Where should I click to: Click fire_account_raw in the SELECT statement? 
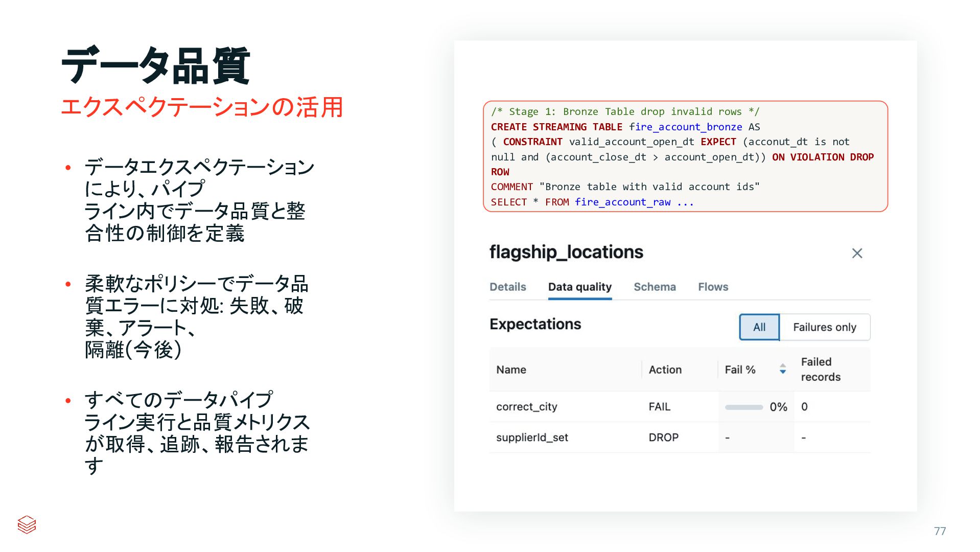(622, 202)
